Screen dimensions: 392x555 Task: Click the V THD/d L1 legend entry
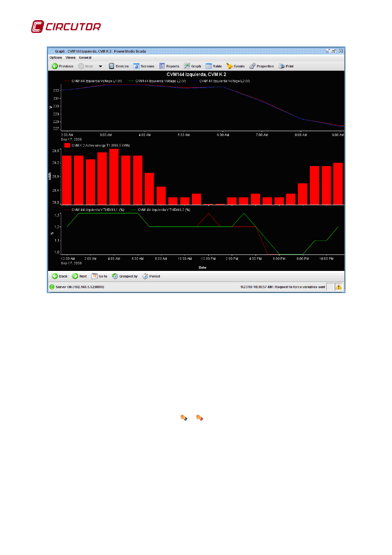point(95,210)
